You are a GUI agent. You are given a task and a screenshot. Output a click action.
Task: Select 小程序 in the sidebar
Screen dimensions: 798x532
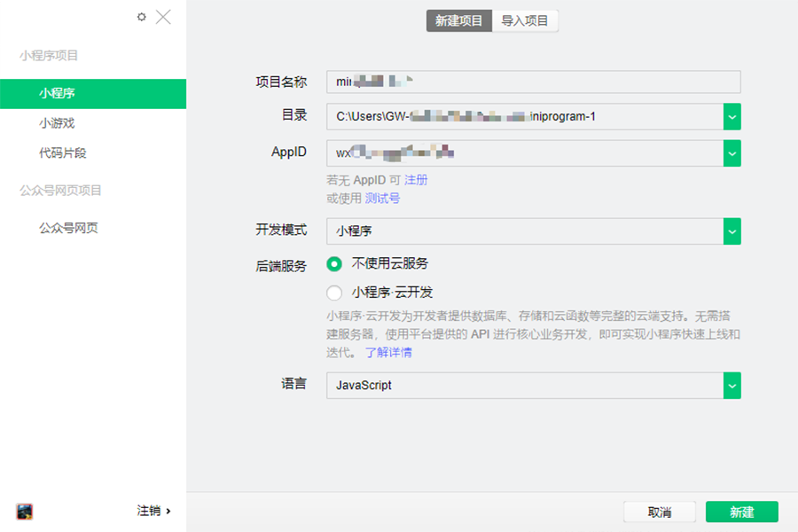point(57,93)
